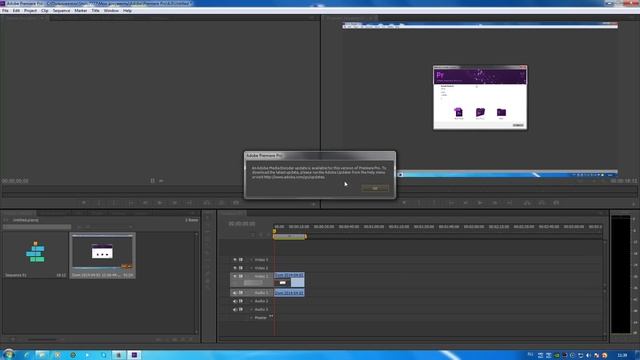Play in the Program monitor
The image size is (640, 360).
[480, 203]
